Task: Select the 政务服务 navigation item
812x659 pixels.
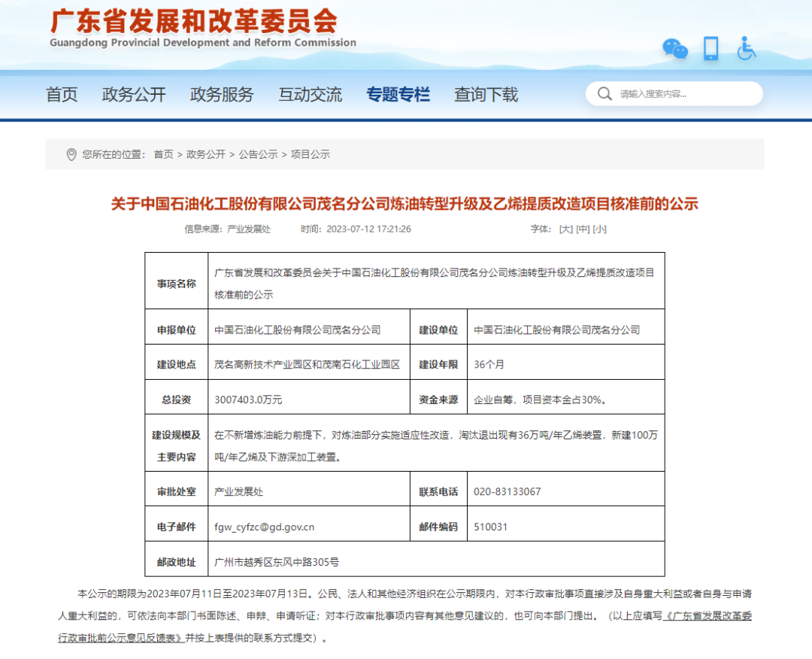Action: coord(222,95)
